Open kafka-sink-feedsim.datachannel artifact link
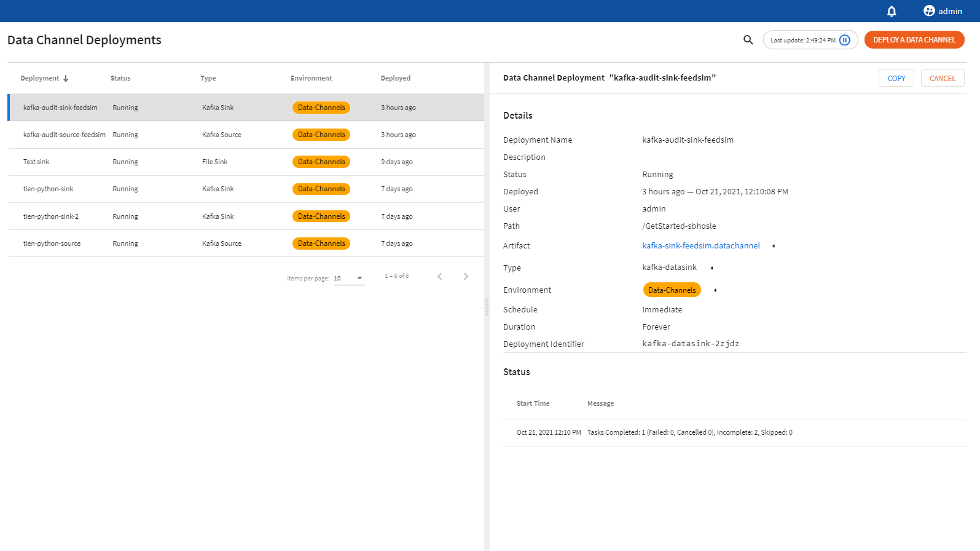 700,246
